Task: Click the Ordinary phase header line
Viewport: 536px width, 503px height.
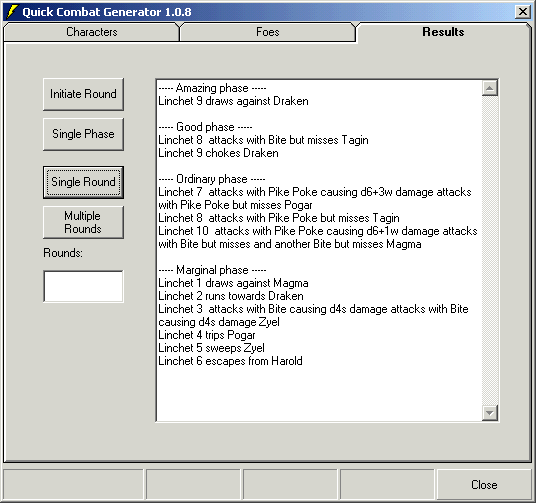Action: click(212, 179)
